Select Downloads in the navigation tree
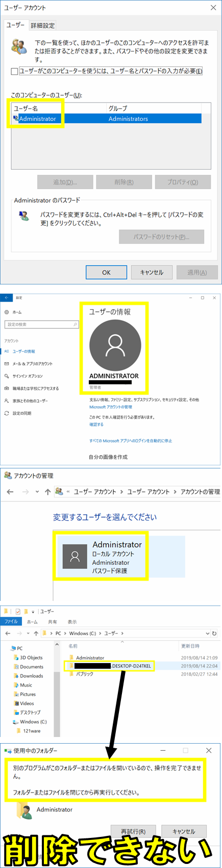Image resolution: width=222 pixels, height=868 pixels. coord(32,676)
